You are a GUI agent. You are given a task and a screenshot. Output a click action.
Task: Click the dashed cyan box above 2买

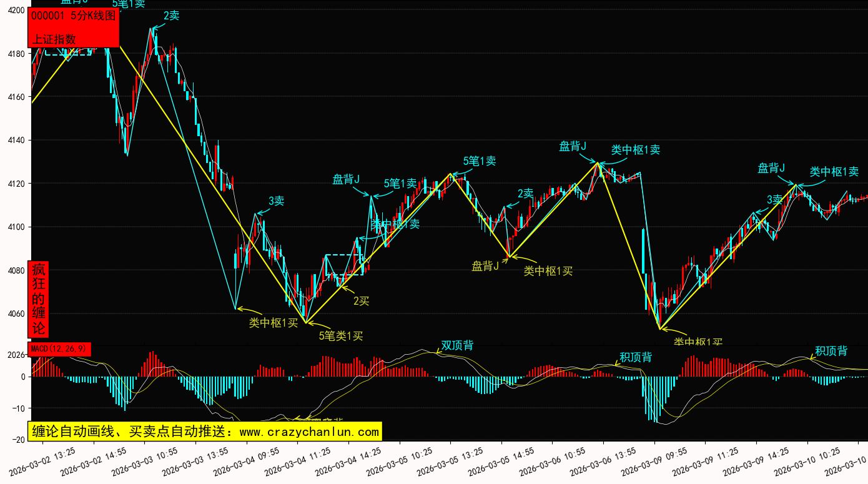tap(343, 265)
